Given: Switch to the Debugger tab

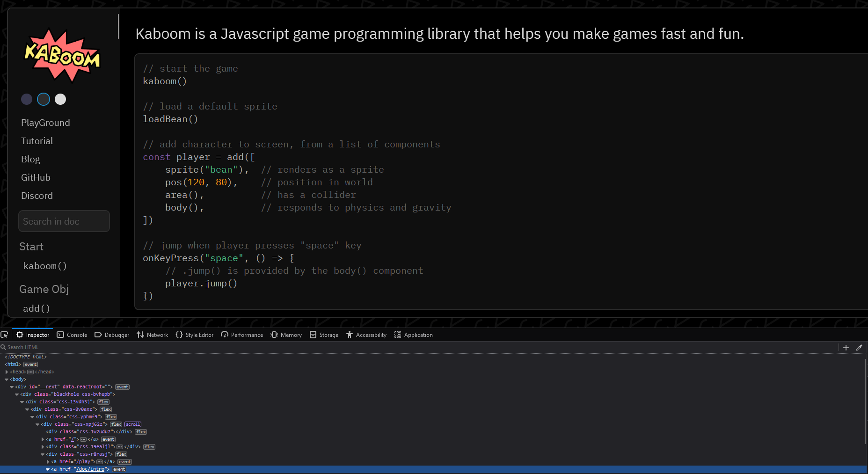Looking at the screenshot, I should 112,335.
